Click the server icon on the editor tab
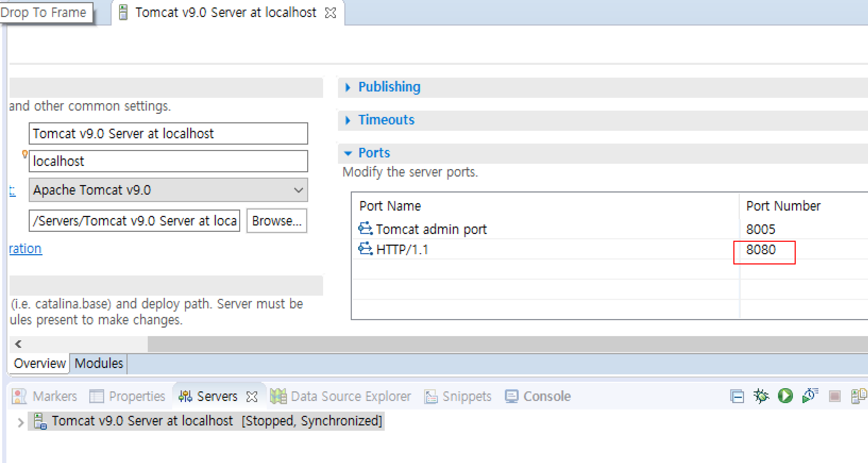 click(x=123, y=12)
